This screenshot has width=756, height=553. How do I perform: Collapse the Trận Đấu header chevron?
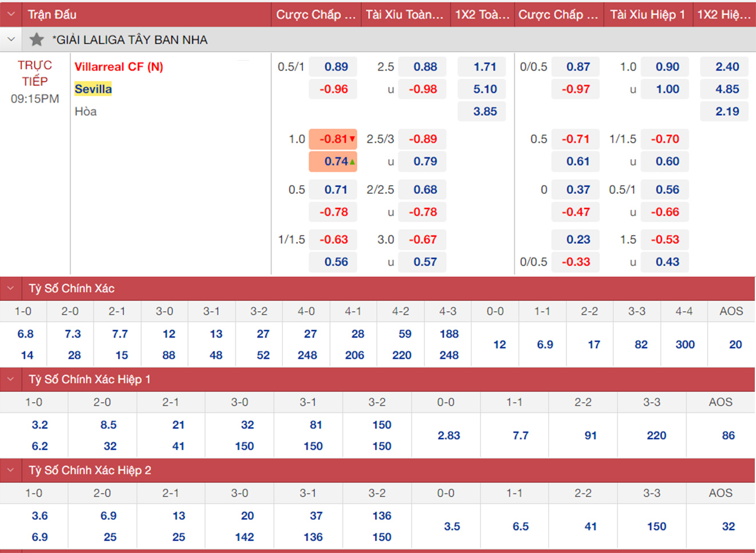point(11,14)
